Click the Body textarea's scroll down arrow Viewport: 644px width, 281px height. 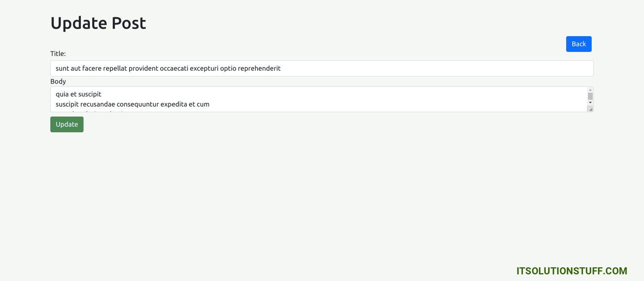[590, 103]
